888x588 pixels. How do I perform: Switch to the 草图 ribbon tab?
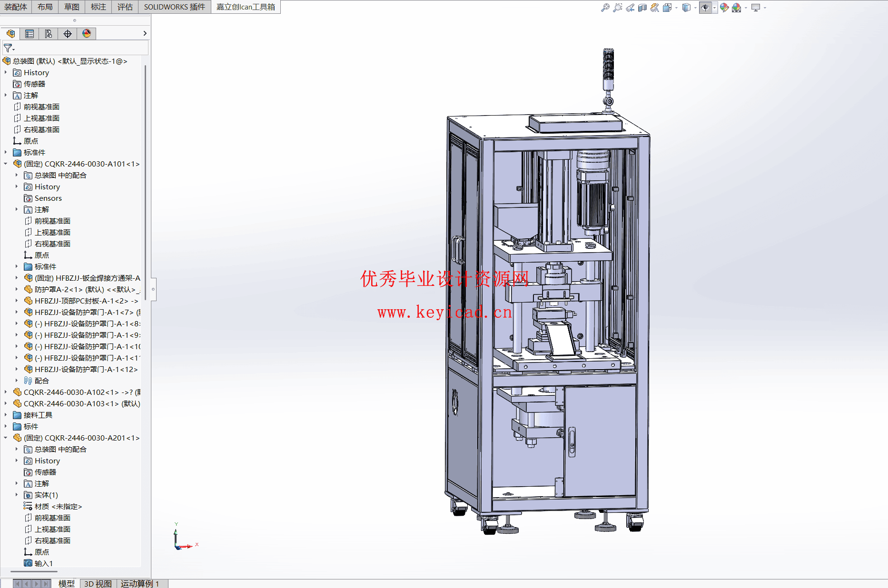[72, 7]
